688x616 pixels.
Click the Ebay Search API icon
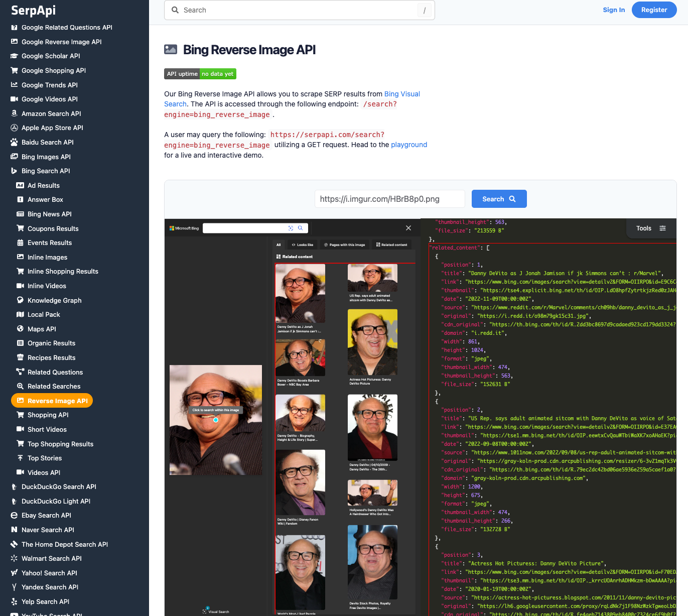coord(14,516)
